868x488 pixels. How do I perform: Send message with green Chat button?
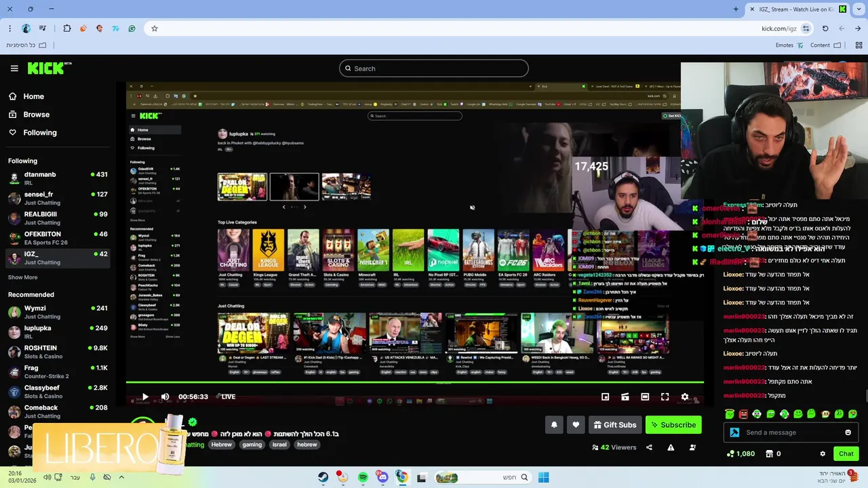(x=846, y=453)
